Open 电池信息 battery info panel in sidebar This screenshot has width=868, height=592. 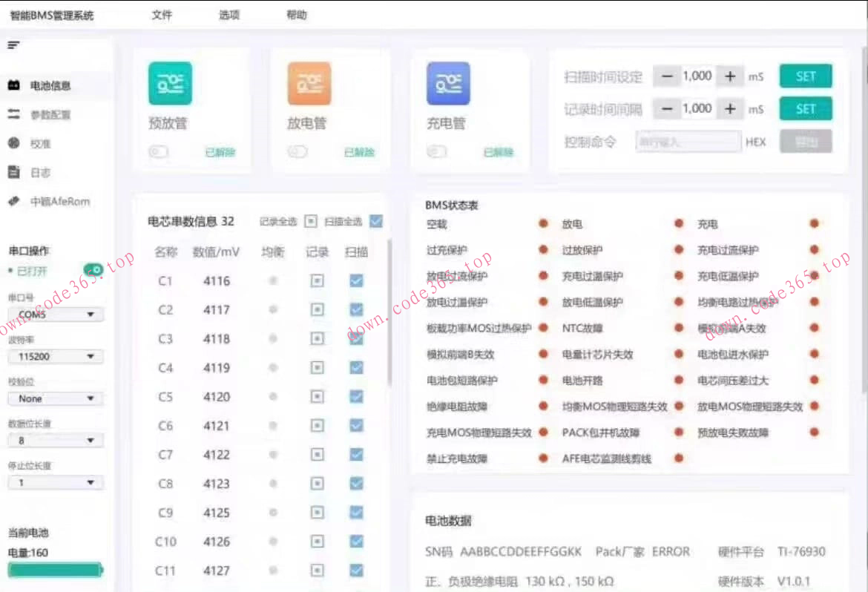click(45, 85)
